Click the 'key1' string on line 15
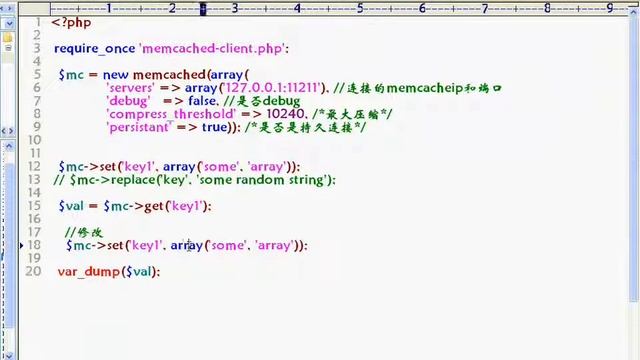This screenshot has height=360, width=640. point(186,206)
